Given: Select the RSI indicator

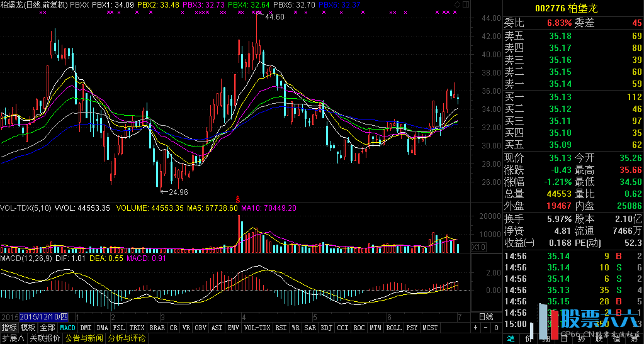Looking at the screenshot, I should 281,328.
